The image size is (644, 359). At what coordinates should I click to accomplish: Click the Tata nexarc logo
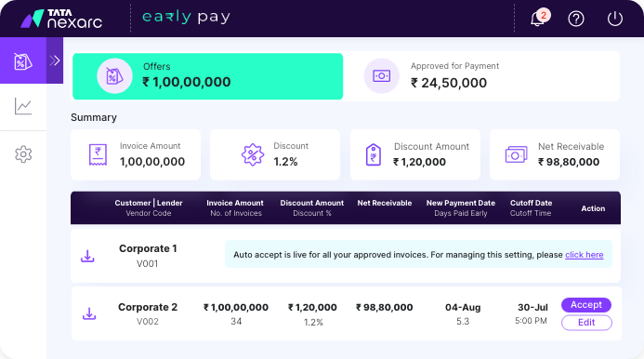61,19
